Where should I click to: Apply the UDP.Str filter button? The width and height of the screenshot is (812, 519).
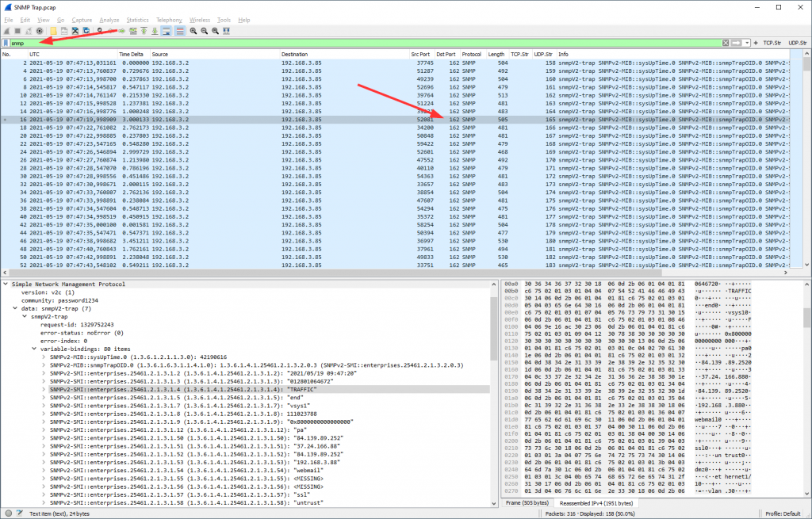(x=798, y=43)
